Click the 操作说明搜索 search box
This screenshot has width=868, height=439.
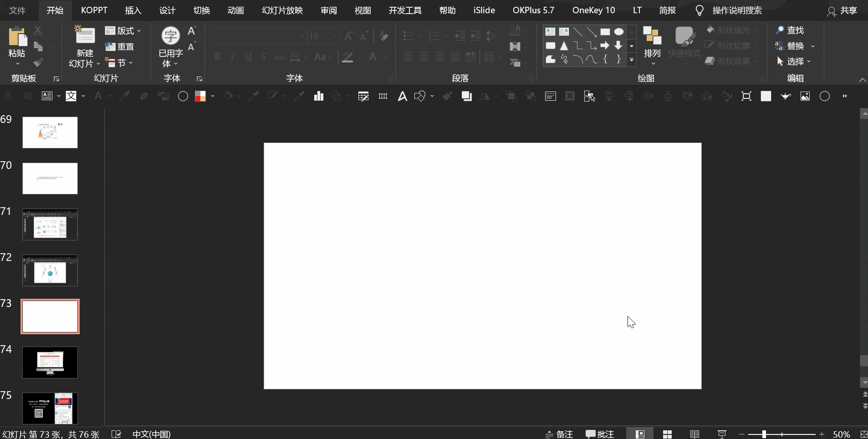coord(737,10)
